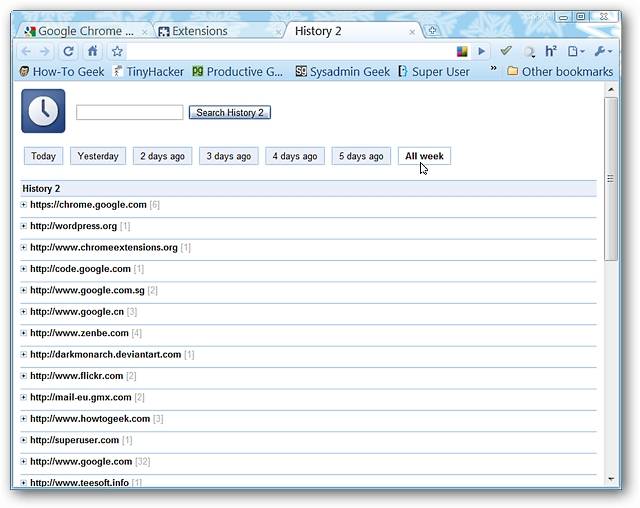This screenshot has height=508, width=640.
Task: Click the http://www.flickr.com text
Action: point(77,376)
